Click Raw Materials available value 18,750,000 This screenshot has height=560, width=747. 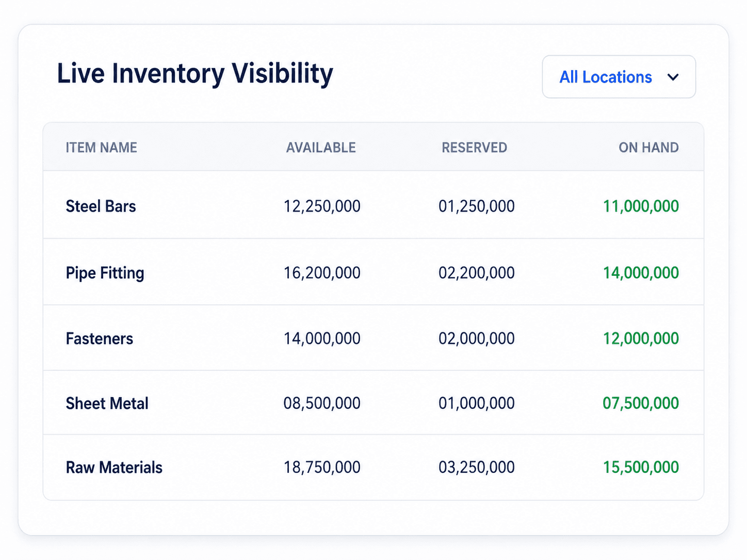click(322, 467)
